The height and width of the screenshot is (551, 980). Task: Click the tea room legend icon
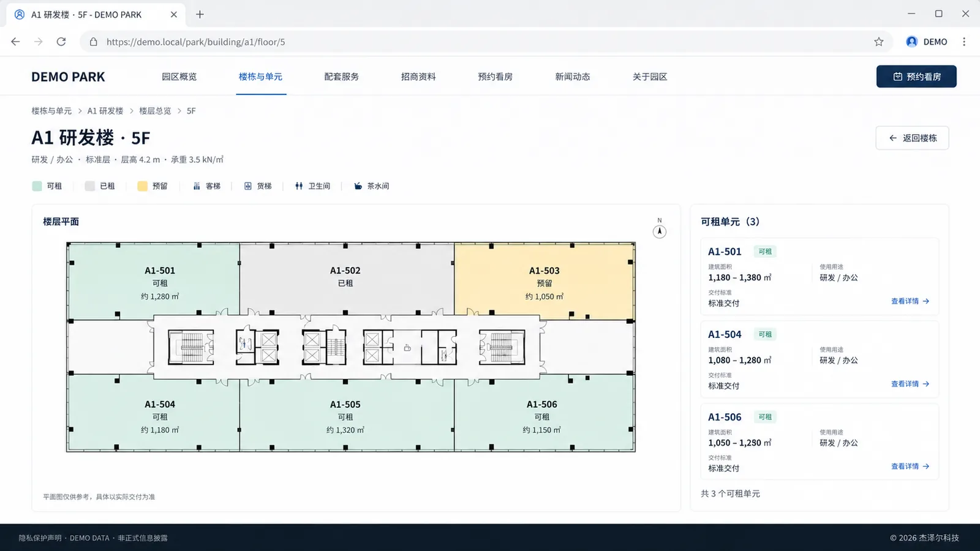click(358, 186)
